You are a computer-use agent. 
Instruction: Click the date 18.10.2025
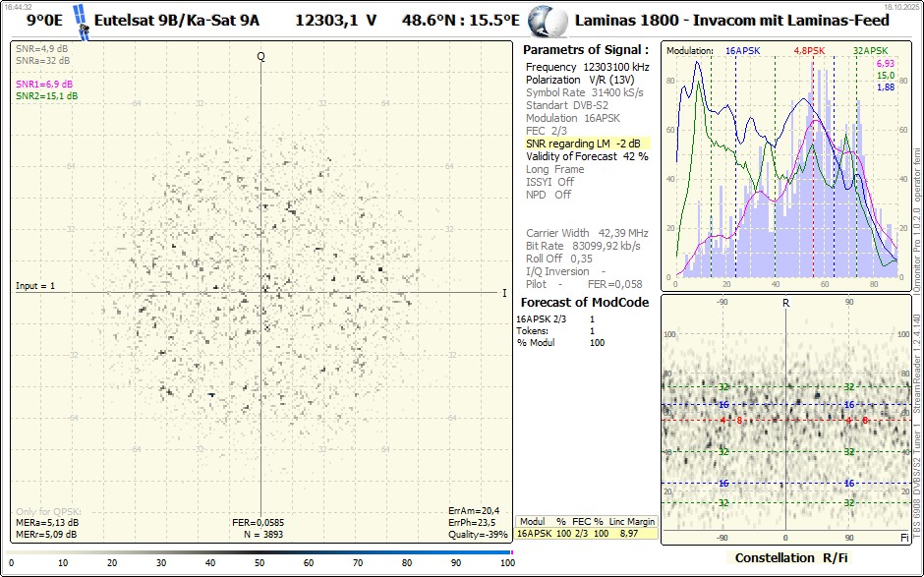pos(902,7)
